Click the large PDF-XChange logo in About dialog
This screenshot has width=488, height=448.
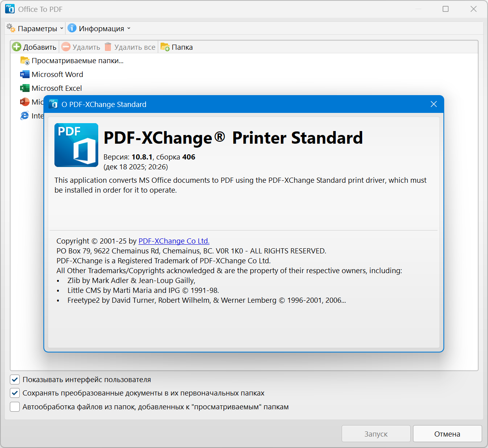[76, 145]
